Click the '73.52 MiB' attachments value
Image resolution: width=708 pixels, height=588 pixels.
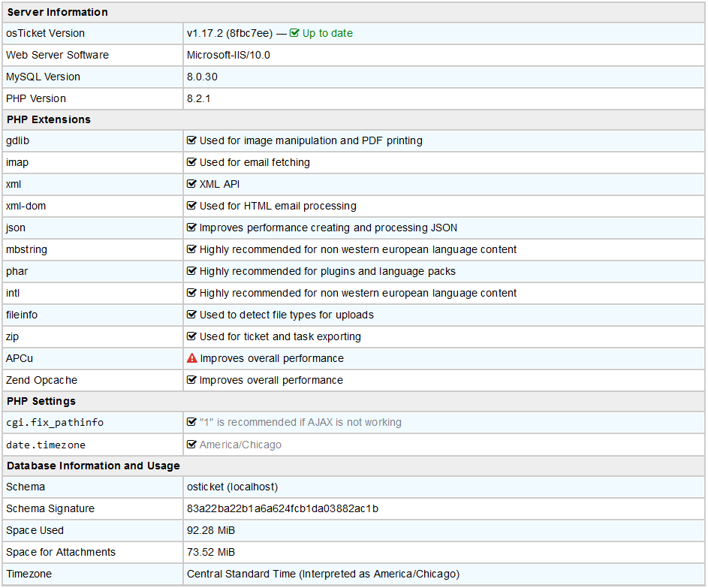(x=211, y=552)
